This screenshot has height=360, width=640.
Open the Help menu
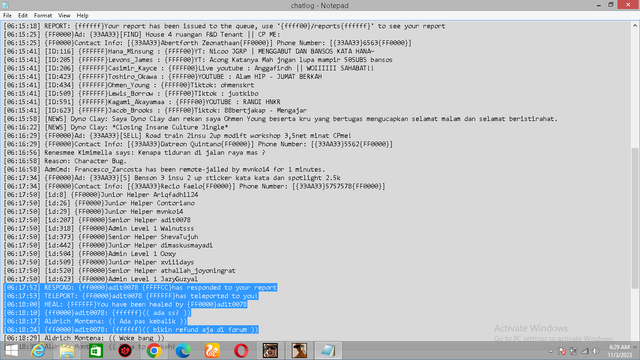tap(82, 16)
